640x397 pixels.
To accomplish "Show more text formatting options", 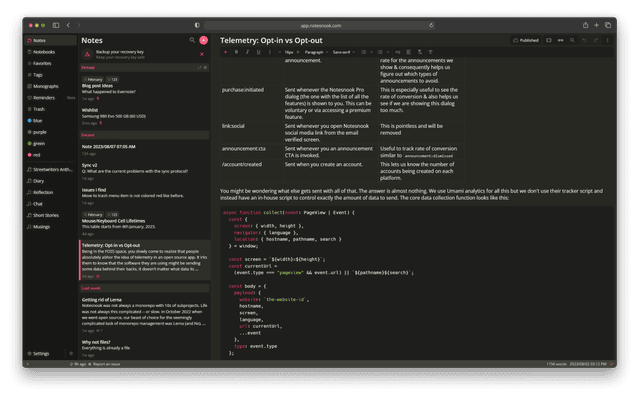I will (x=269, y=52).
